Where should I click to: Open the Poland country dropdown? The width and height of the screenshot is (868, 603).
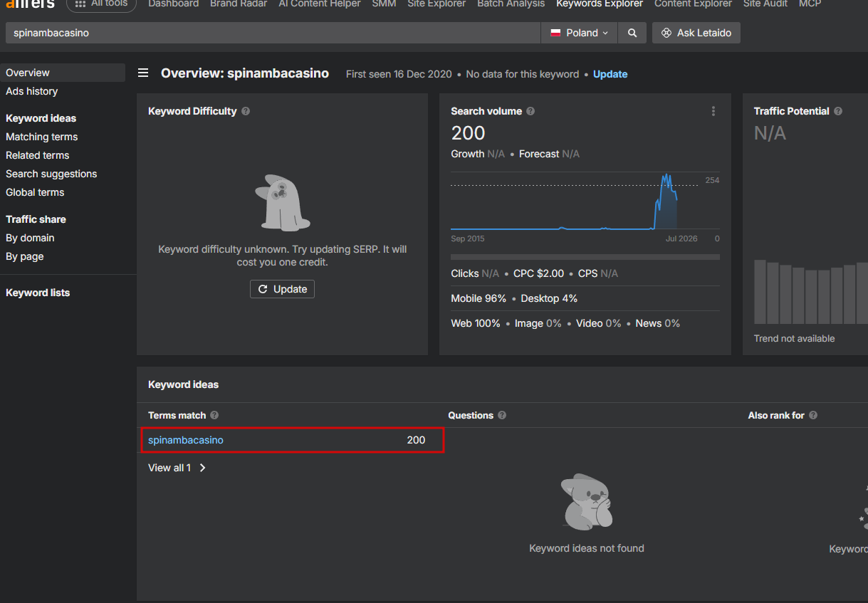click(580, 33)
